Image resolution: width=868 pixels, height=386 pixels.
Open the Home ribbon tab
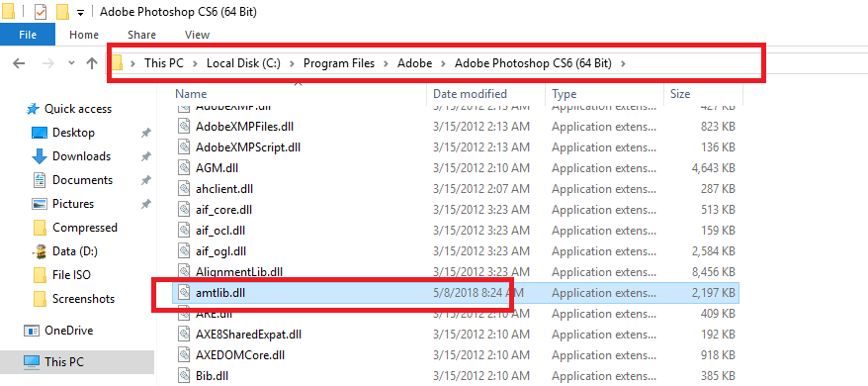click(x=84, y=35)
